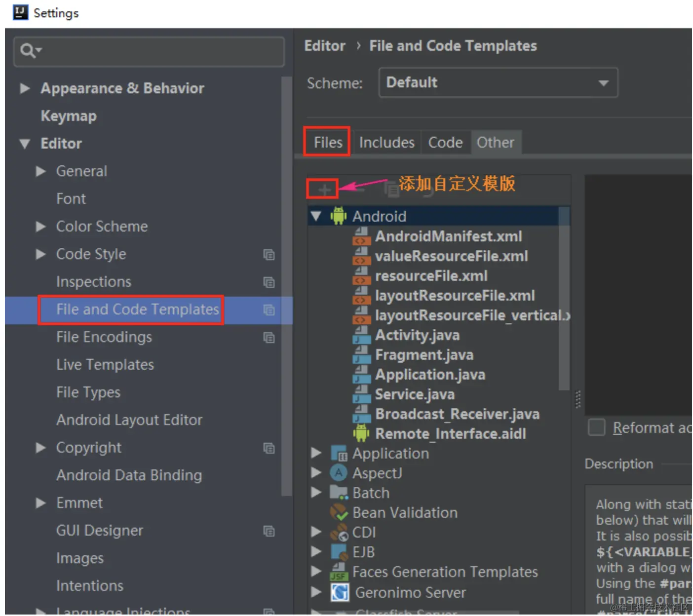
Task: Click the Service.java file icon
Action: pyautogui.click(x=361, y=394)
